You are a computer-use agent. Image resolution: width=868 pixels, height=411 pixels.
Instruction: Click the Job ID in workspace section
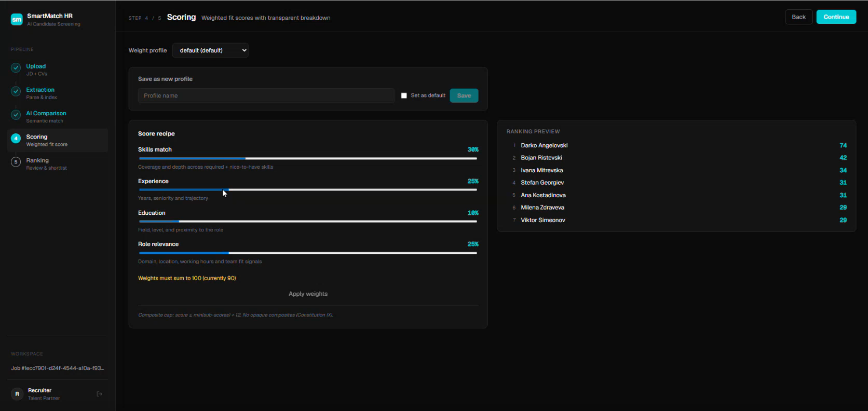58,368
